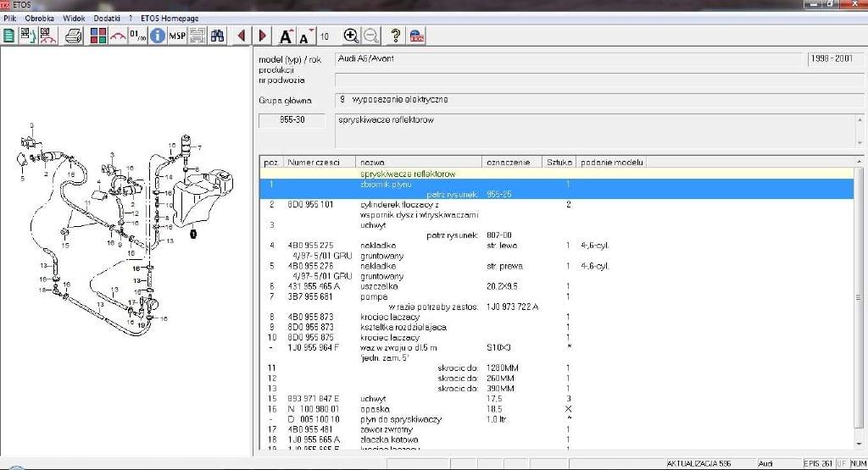Click the parts table scrollbar up arrow
Viewport: 868px width, 470px height.
[x=859, y=162]
